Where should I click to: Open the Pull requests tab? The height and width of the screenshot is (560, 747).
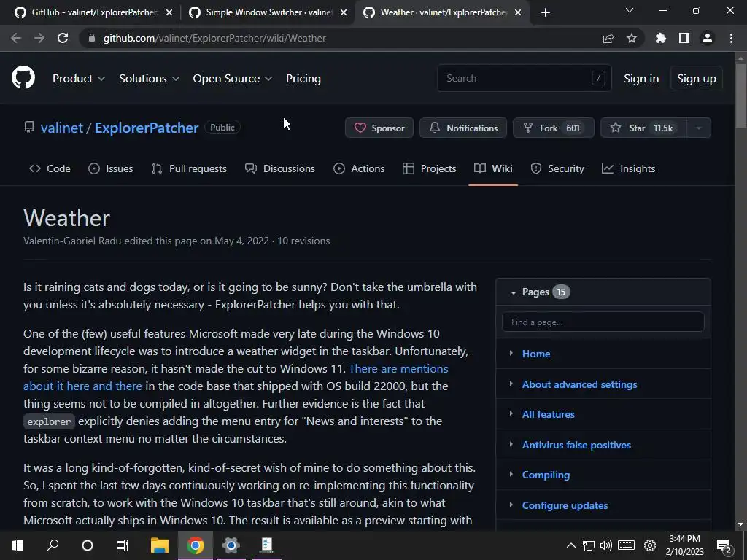pos(189,168)
